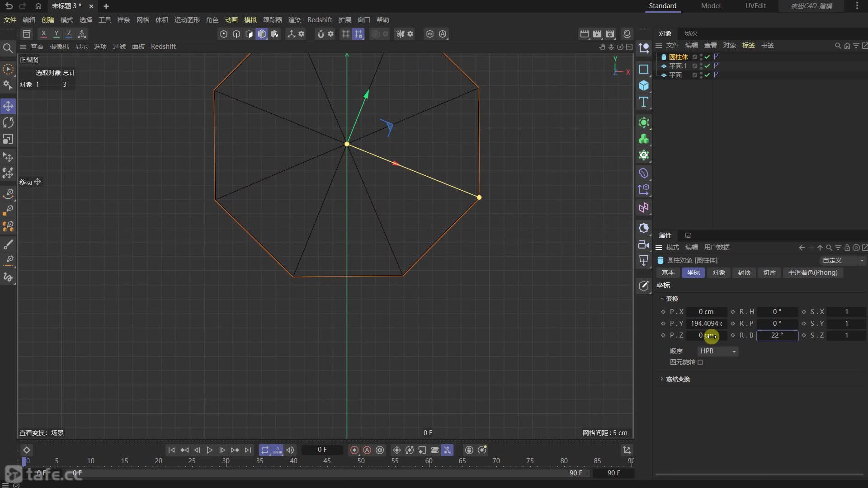The width and height of the screenshot is (868, 488).
Task: Open the 文件 menu in main menu bar
Action: (x=10, y=20)
